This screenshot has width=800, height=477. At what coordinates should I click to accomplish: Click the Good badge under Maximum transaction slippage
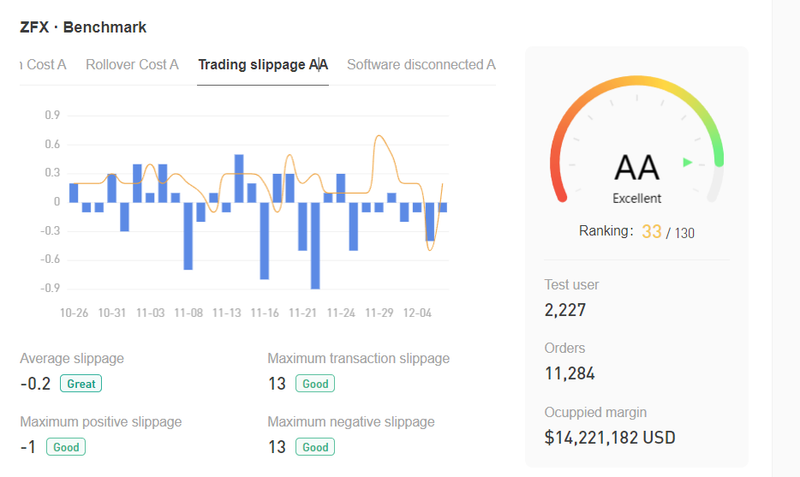click(x=315, y=384)
